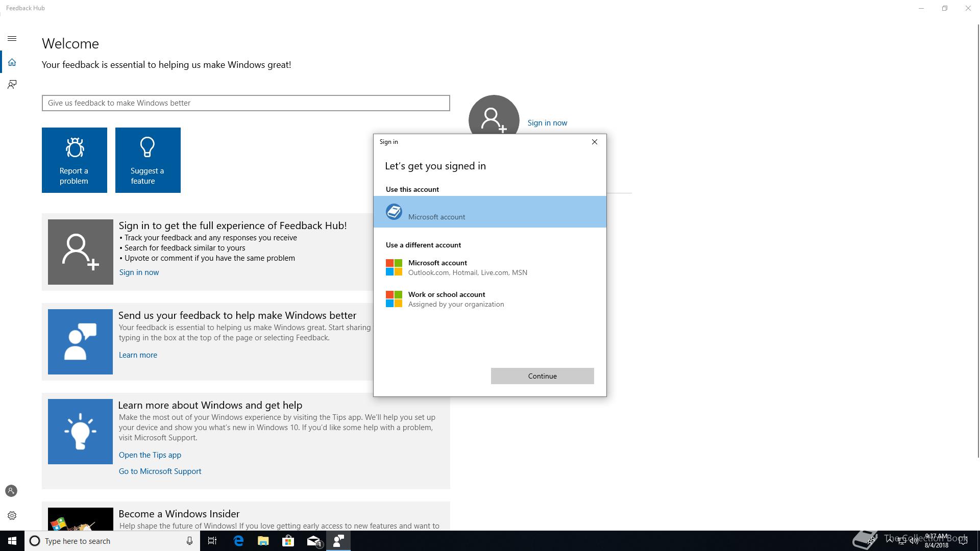Click the taskbar clock showing 8/4/2018

click(936, 541)
